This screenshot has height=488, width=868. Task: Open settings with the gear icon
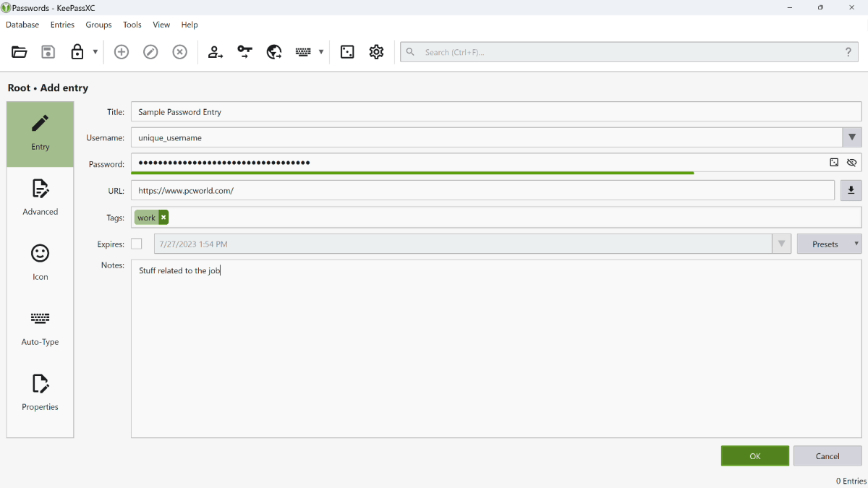(376, 52)
